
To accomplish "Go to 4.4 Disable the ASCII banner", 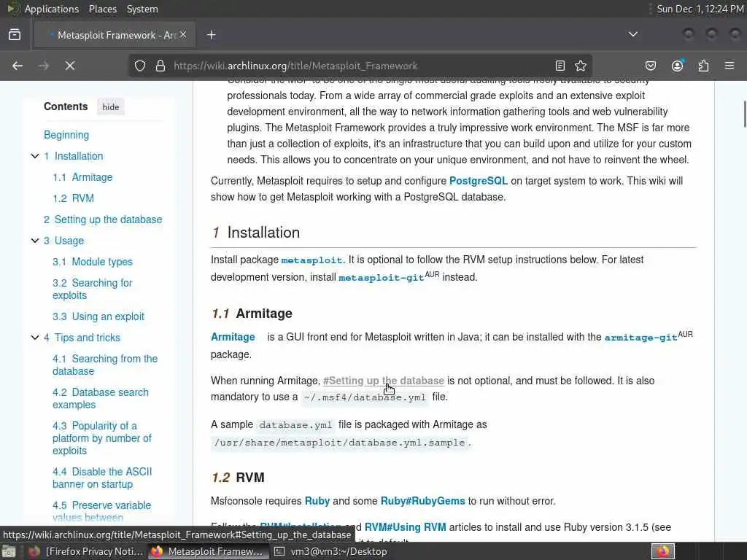I will pyautogui.click(x=102, y=478).
